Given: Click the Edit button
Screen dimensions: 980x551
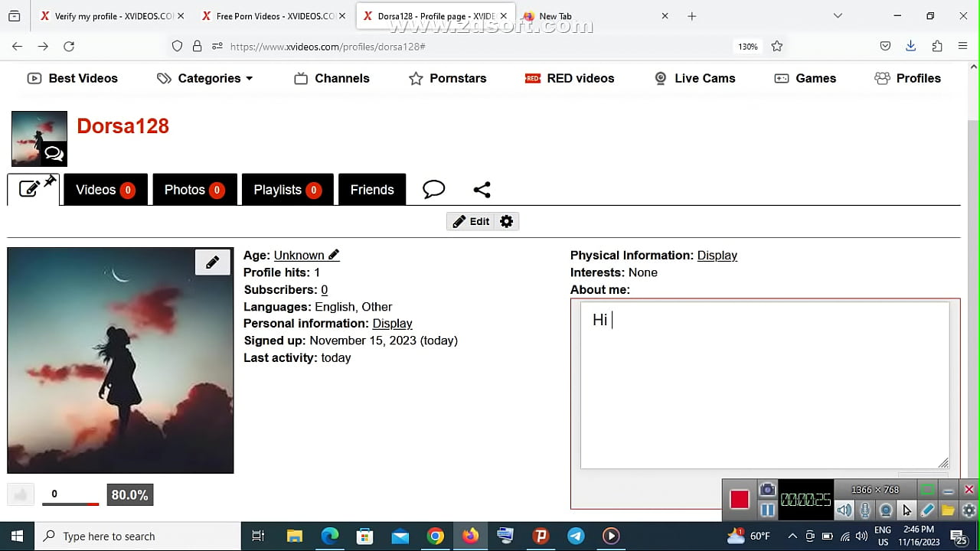Looking at the screenshot, I should click(x=471, y=221).
